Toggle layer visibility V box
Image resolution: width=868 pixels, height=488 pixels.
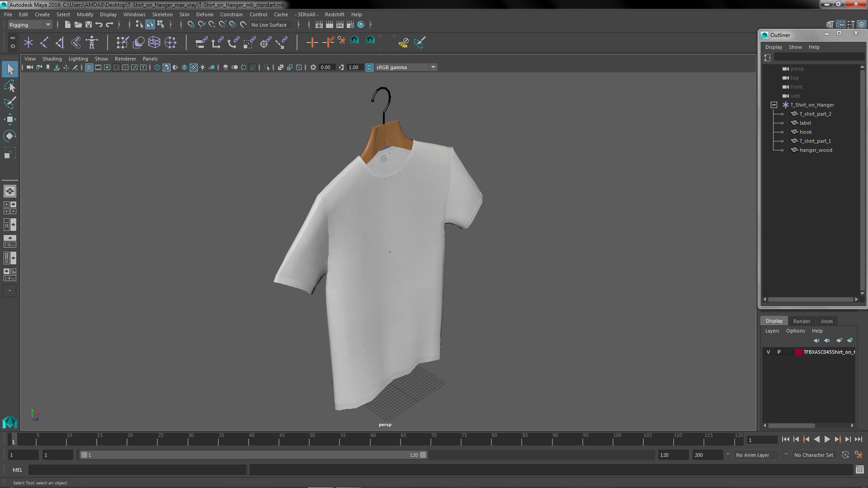pyautogui.click(x=768, y=352)
